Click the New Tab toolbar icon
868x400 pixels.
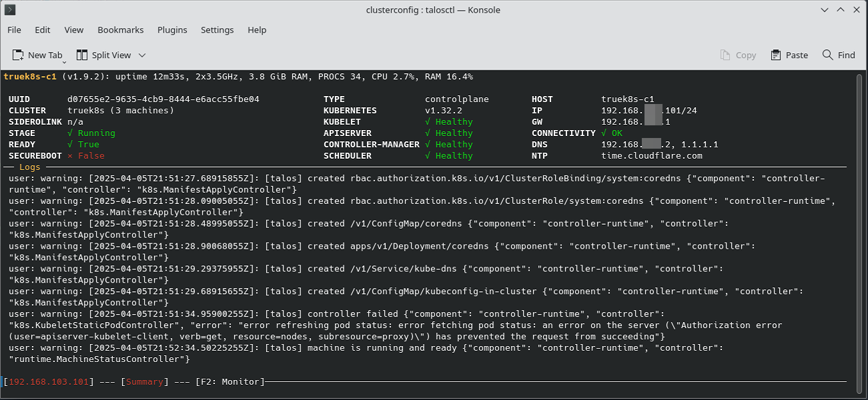(18, 55)
